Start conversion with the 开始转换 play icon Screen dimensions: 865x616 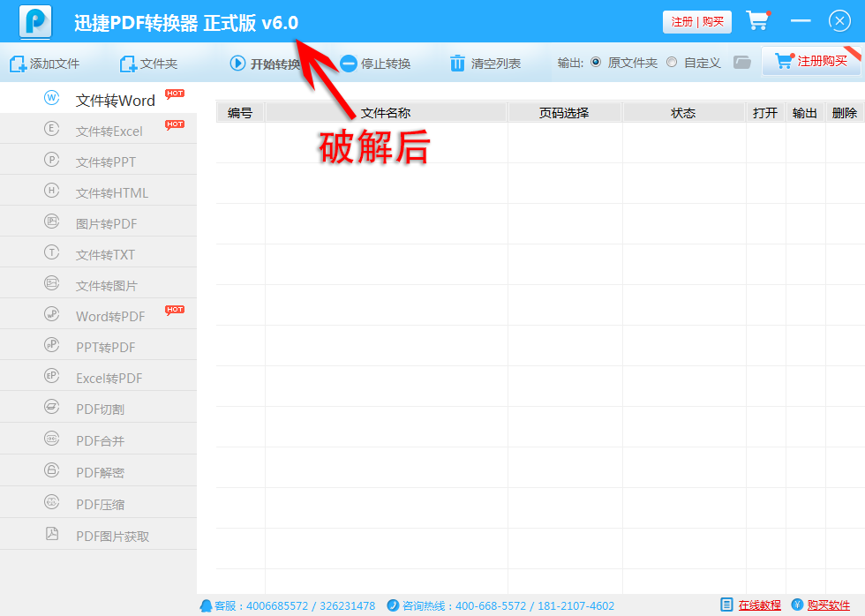(x=237, y=63)
